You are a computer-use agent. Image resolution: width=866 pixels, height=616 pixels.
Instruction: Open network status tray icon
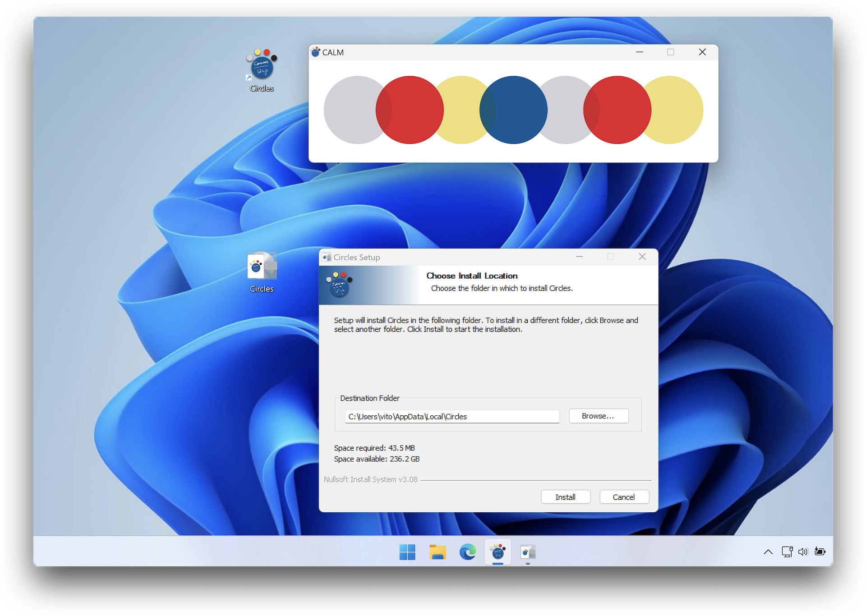click(787, 552)
